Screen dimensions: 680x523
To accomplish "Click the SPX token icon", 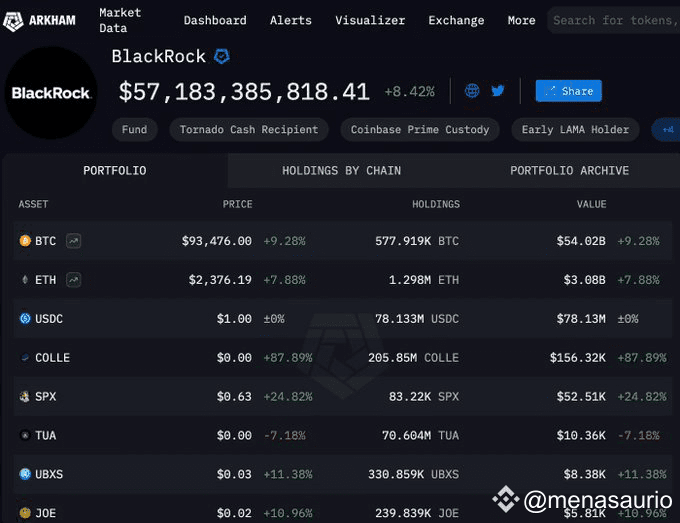I will pos(25,397).
